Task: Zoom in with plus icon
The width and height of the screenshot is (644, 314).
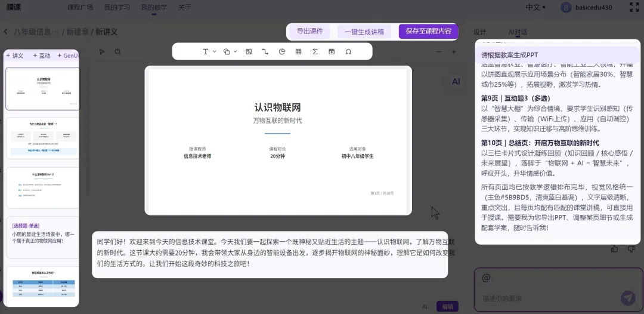Action: coord(454,52)
